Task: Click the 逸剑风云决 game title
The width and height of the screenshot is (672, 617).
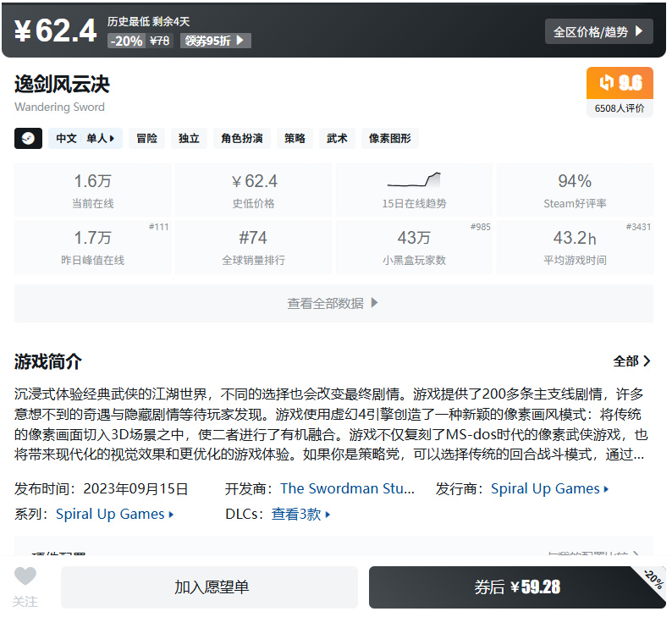Action: (x=62, y=84)
